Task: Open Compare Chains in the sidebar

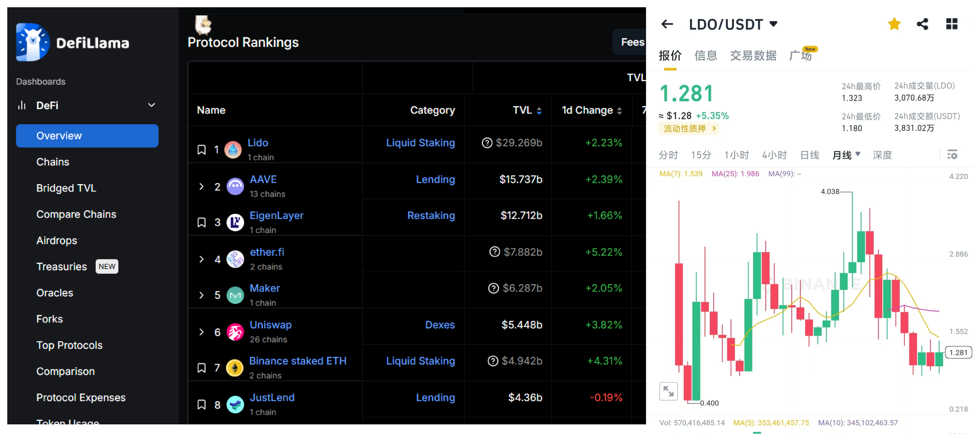Action: 76,214
